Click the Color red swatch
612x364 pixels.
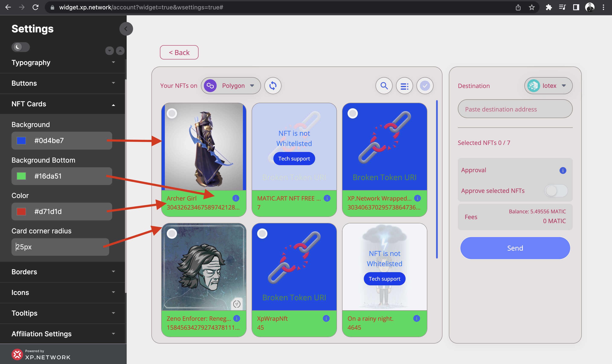pyautogui.click(x=21, y=211)
